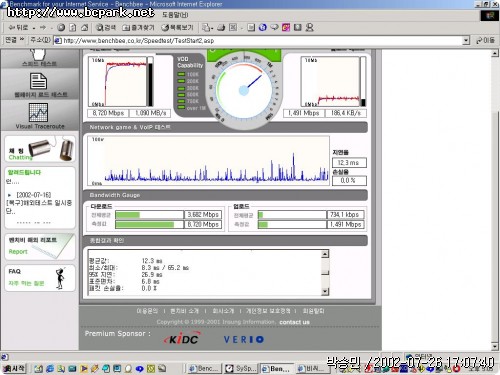
Task: Expand the address bar dropdown arrow
Action: point(466,41)
